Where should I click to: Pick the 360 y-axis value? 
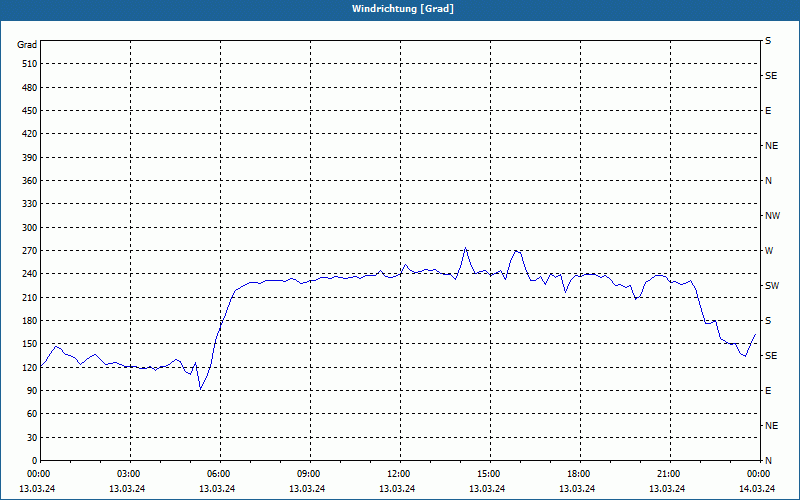coord(30,181)
